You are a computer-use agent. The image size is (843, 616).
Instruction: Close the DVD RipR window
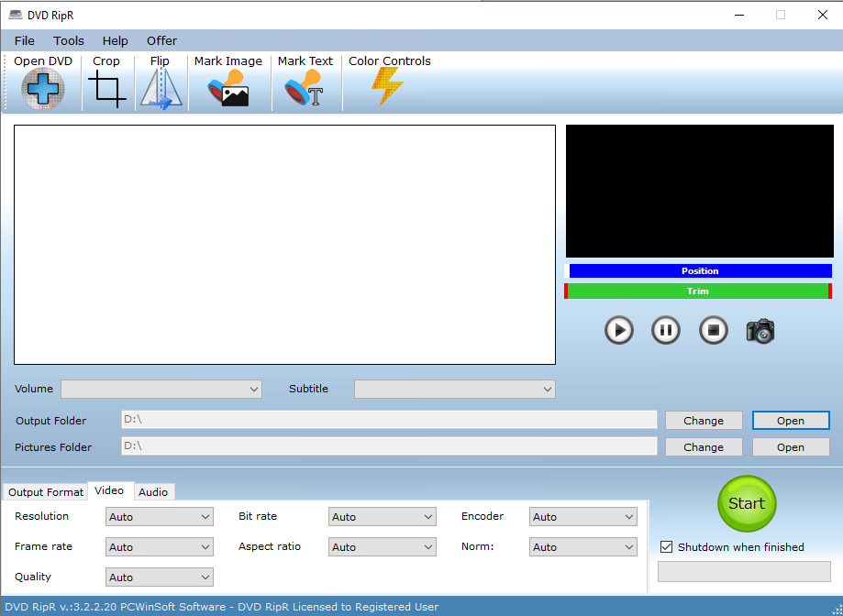tap(823, 15)
